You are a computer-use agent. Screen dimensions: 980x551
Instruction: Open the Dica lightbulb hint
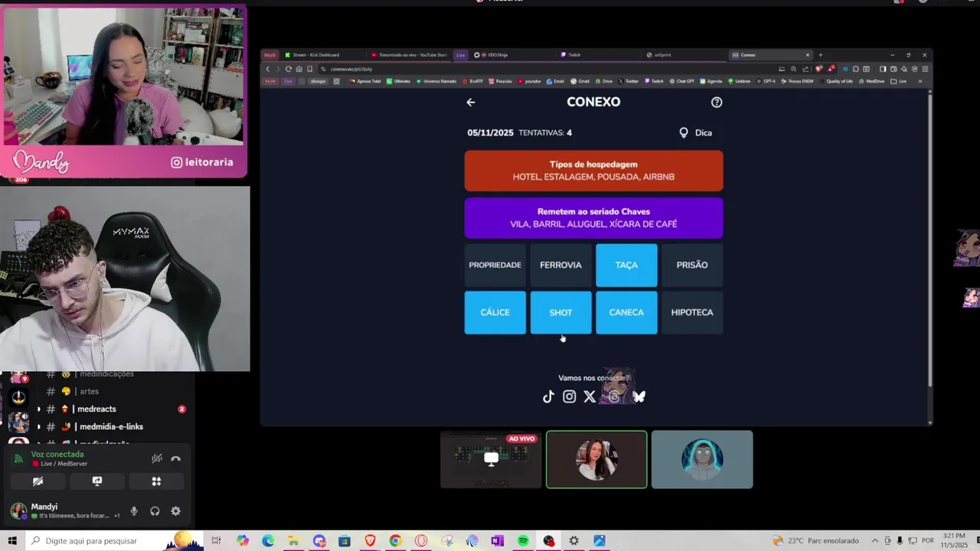point(696,132)
